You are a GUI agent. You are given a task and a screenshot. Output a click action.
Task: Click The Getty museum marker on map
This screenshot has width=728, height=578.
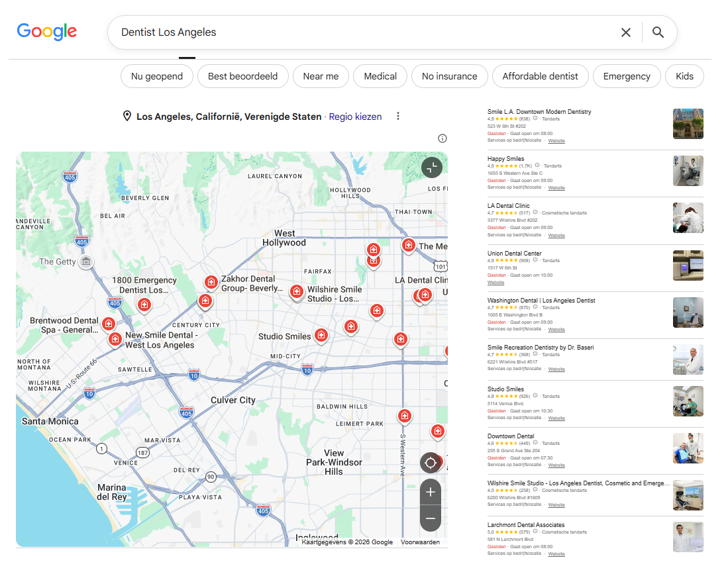click(x=86, y=262)
